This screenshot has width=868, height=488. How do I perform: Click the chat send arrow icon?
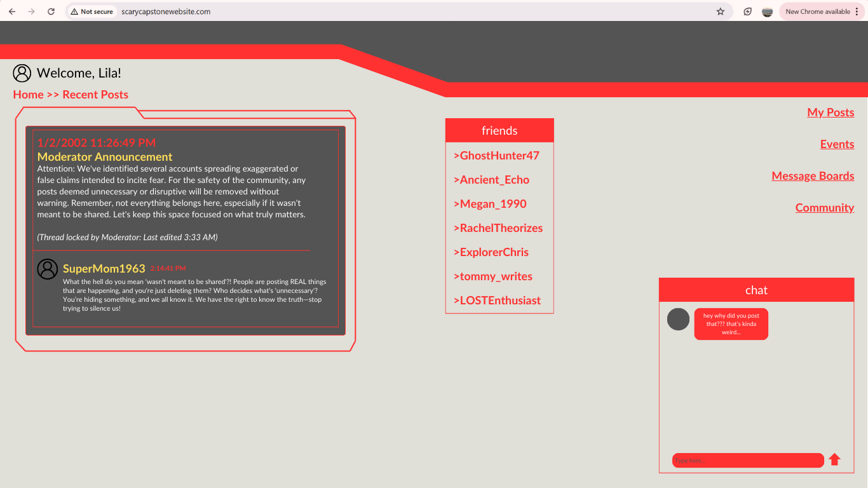[834, 459]
